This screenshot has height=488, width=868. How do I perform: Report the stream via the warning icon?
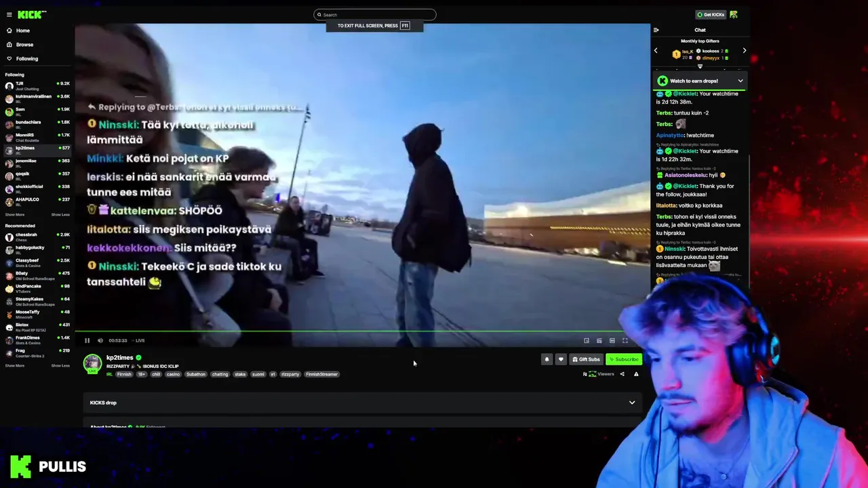tap(636, 374)
